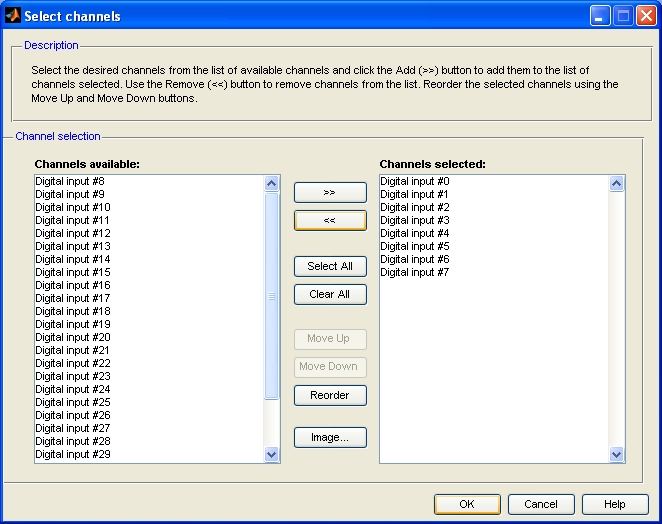Select Digital input #15 in available channels

click(73, 272)
